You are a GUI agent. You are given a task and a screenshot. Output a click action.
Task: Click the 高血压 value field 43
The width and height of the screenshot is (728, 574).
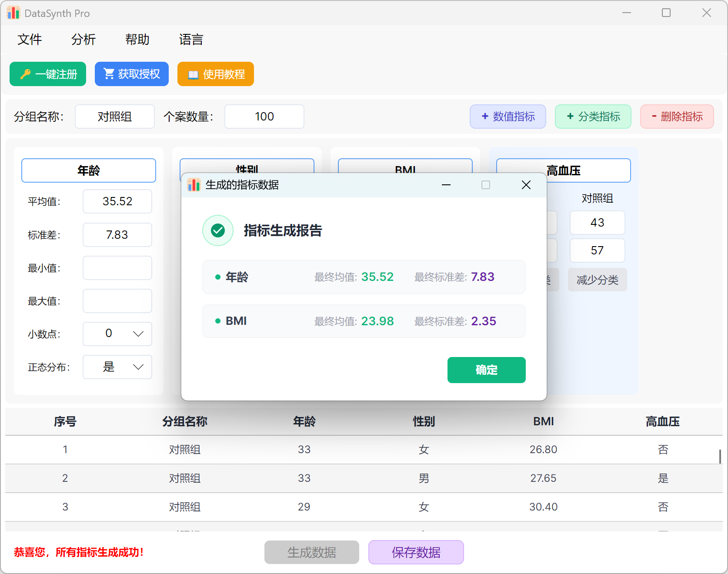tap(598, 223)
